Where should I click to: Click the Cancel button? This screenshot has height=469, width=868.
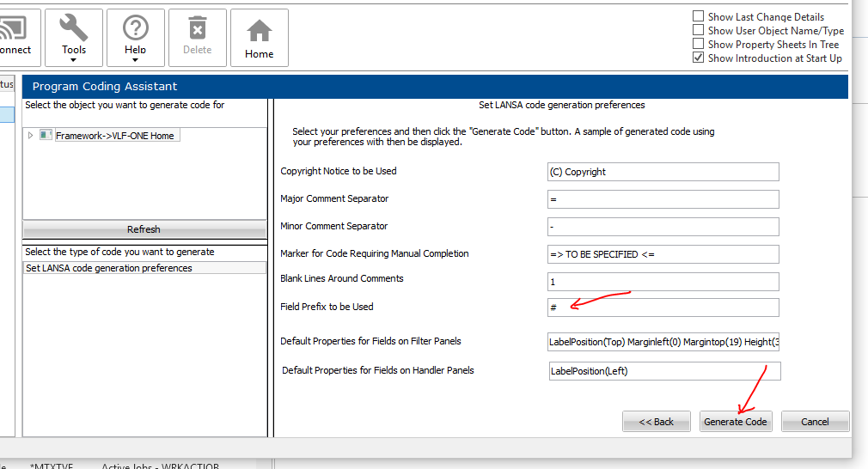pyautogui.click(x=815, y=422)
